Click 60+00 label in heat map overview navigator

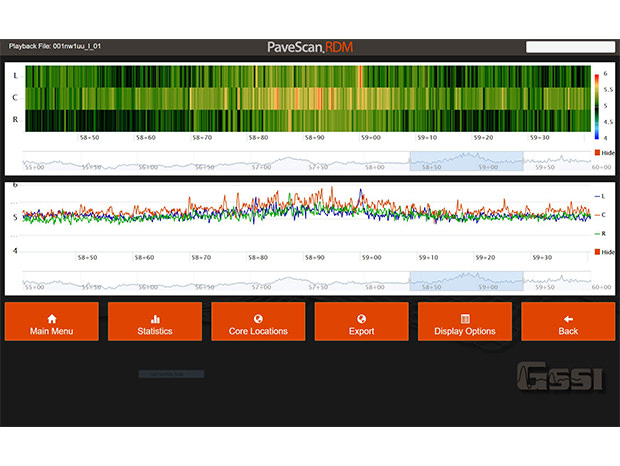pyautogui.click(x=601, y=167)
